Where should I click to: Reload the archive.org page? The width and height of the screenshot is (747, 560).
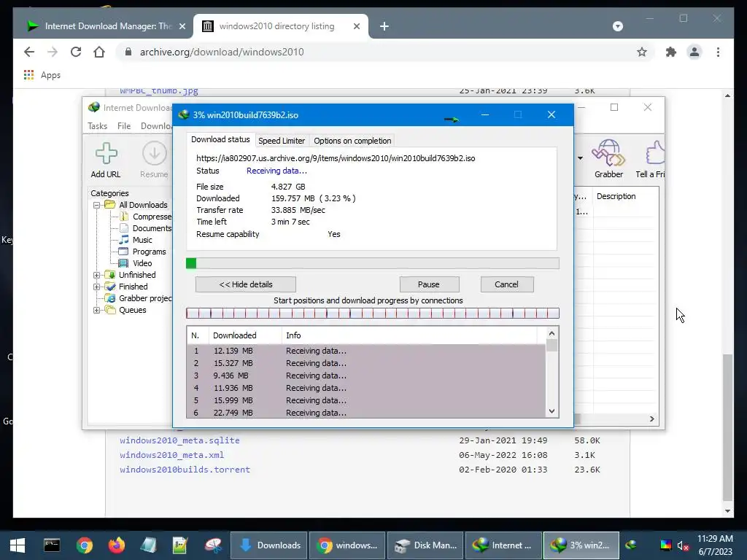[x=76, y=52]
